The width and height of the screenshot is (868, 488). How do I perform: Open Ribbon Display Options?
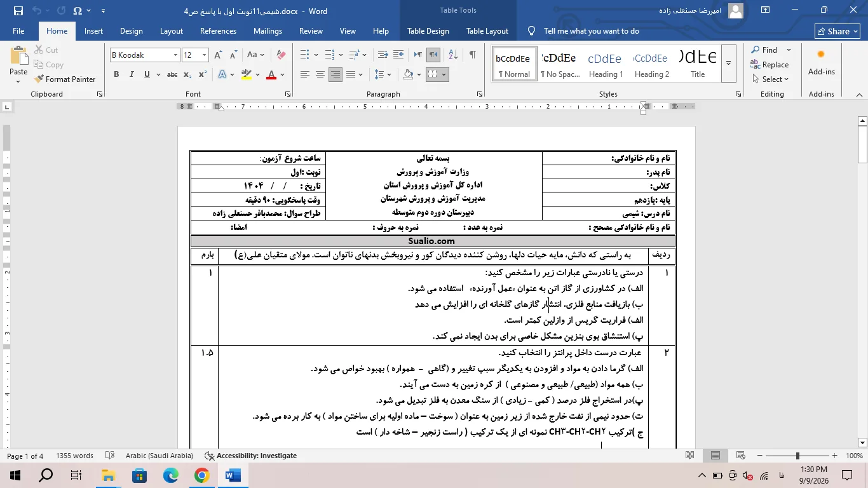click(766, 10)
